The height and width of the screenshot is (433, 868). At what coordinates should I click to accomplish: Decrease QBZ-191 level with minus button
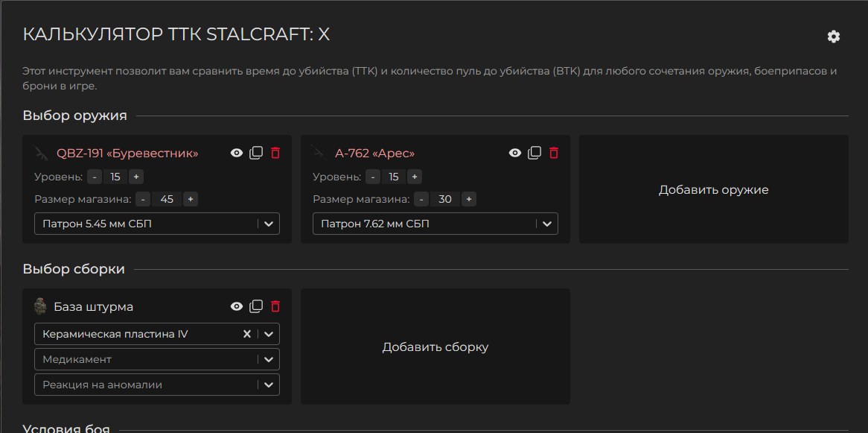coord(95,177)
